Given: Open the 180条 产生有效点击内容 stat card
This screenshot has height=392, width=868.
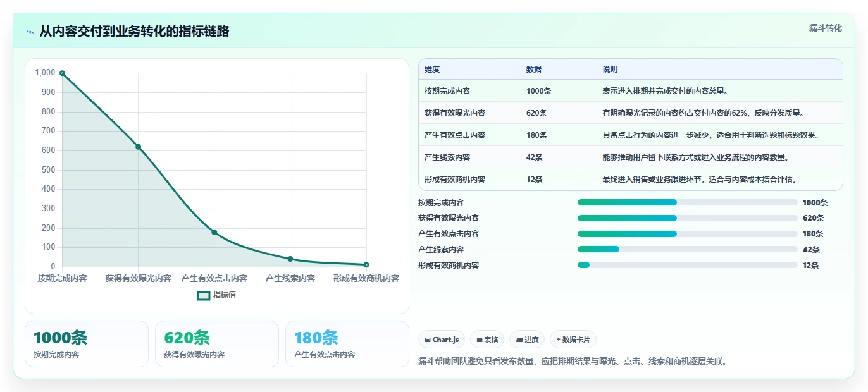Looking at the screenshot, I should coord(347,344).
